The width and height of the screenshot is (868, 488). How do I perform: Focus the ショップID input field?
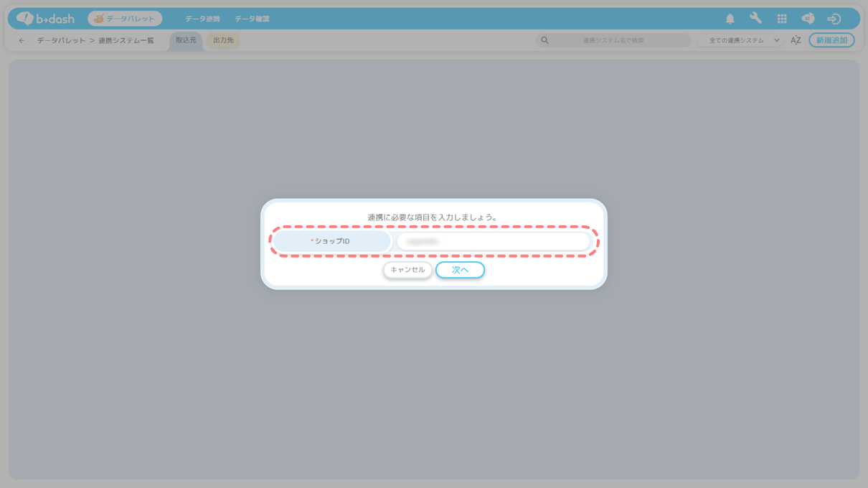494,242
